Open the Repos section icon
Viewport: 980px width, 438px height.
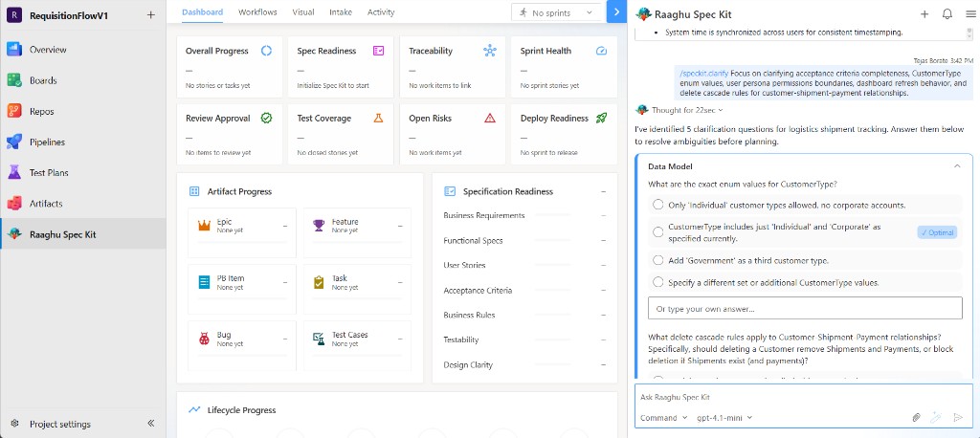tap(14, 111)
